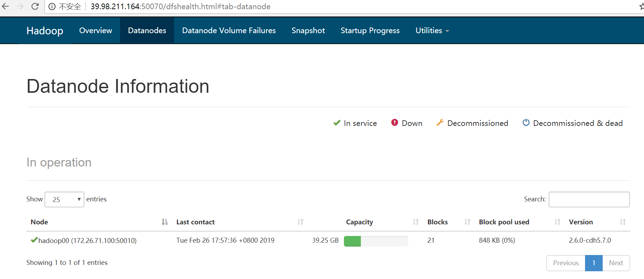Open the Show entries count dropdown
The width and height of the screenshot is (644, 279).
[x=64, y=199]
